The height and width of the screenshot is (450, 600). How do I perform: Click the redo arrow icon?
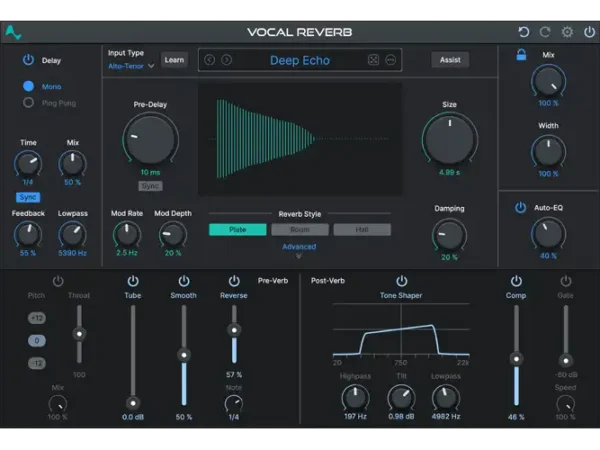pos(545,32)
